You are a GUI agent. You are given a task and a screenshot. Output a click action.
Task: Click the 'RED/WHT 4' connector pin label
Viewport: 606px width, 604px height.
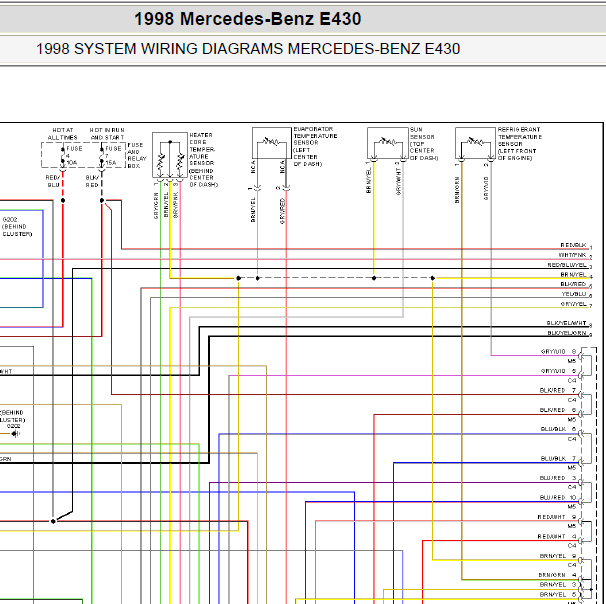click(557, 537)
